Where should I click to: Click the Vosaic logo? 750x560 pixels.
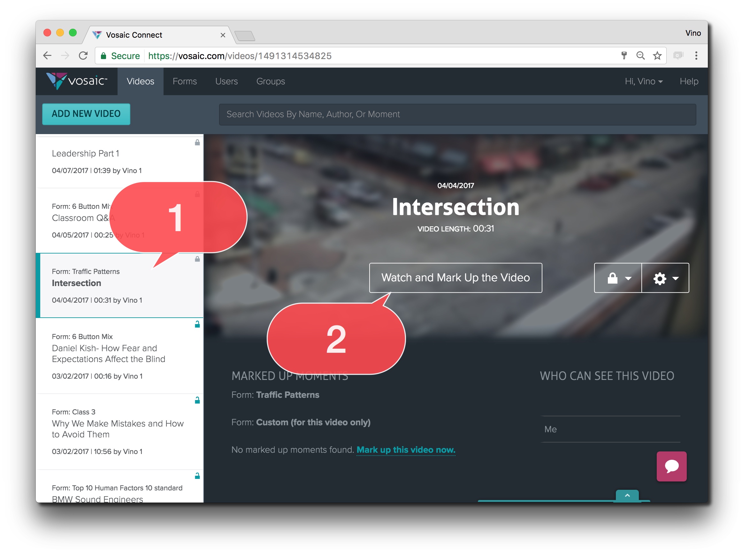pyautogui.click(x=77, y=81)
